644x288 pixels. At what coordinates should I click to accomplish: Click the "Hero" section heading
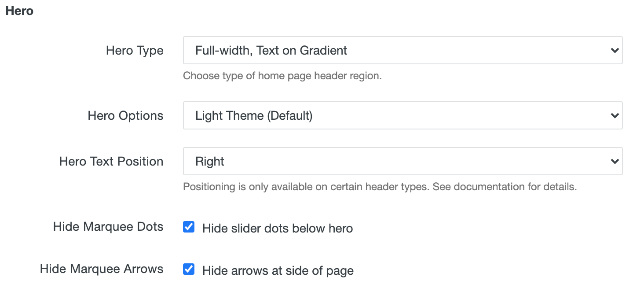coord(19,11)
